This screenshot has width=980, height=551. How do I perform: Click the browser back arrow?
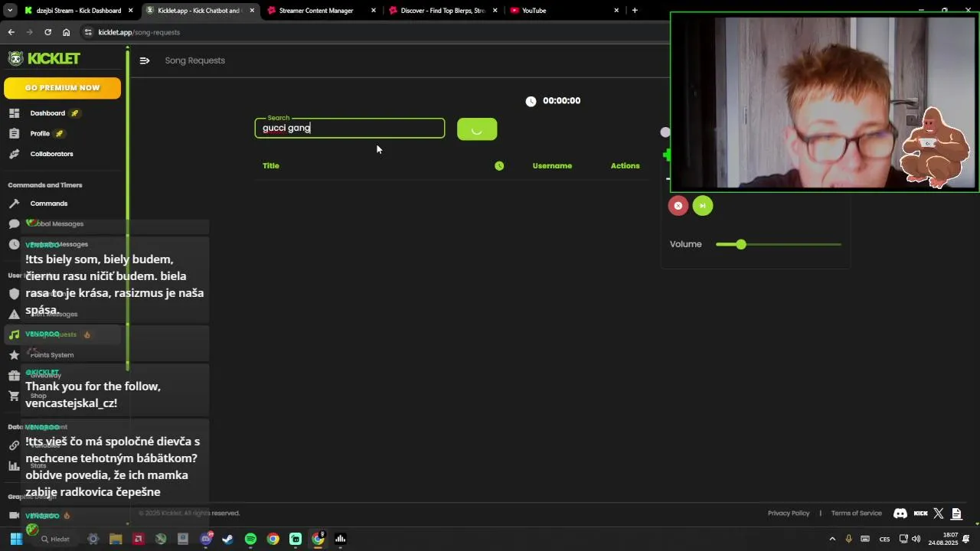[11, 32]
